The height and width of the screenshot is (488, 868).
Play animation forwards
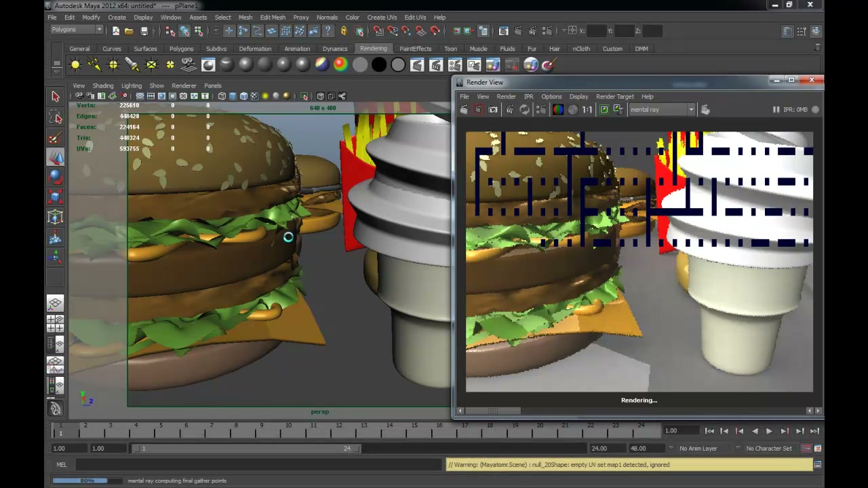769,431
